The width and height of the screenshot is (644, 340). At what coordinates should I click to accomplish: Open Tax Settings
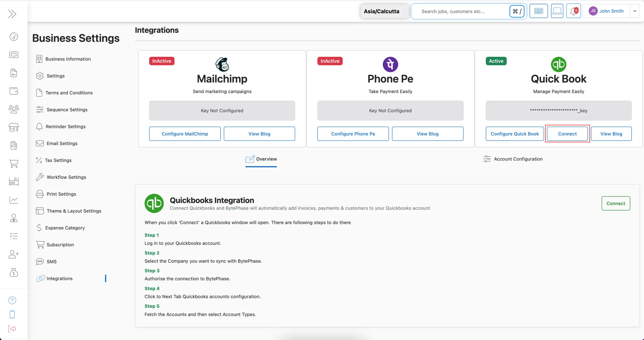point(54,160)
